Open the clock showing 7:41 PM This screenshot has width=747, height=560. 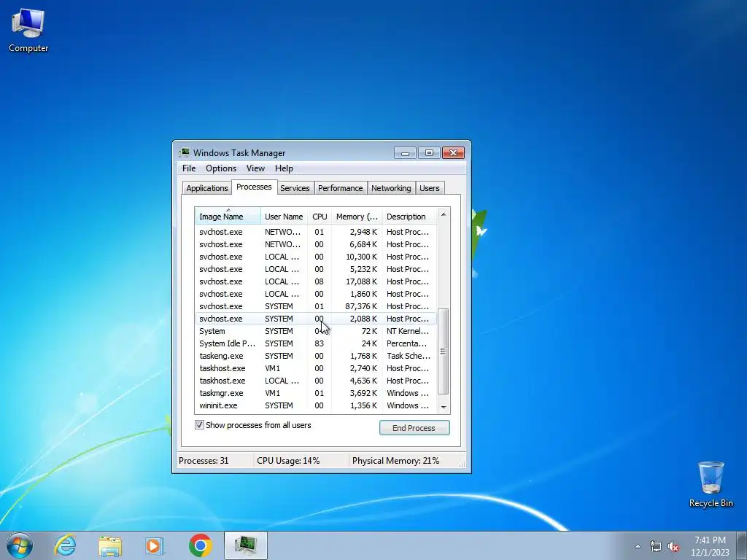(710, 546)
